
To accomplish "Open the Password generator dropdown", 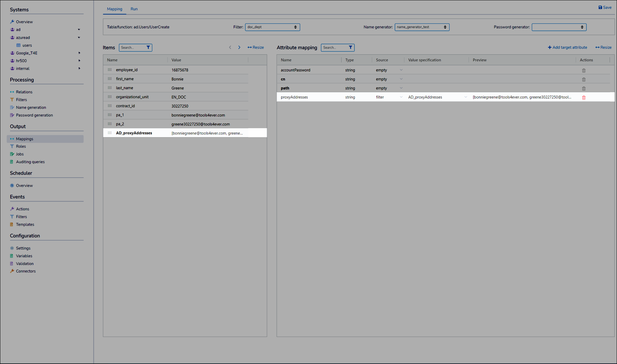I will point(559,27).
